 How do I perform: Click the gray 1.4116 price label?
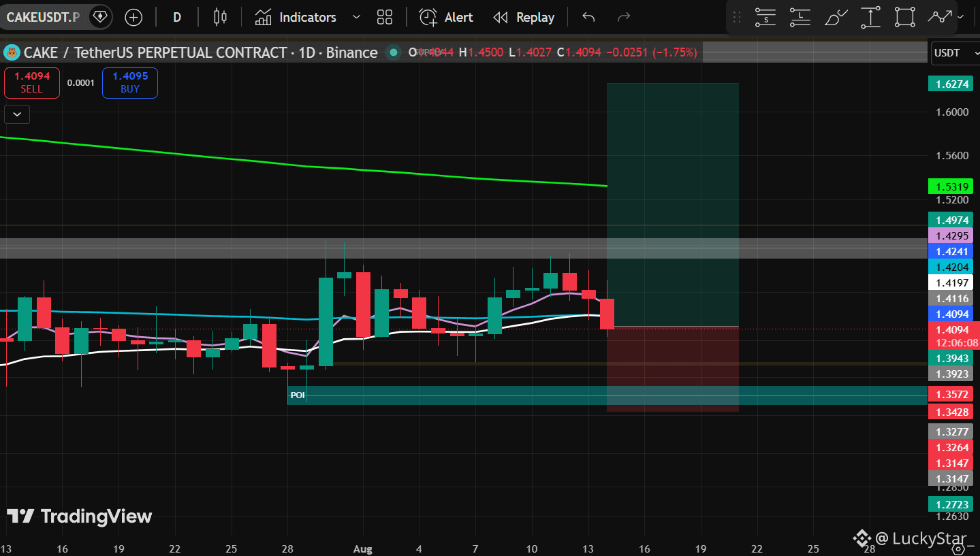[x=950, y=299]
